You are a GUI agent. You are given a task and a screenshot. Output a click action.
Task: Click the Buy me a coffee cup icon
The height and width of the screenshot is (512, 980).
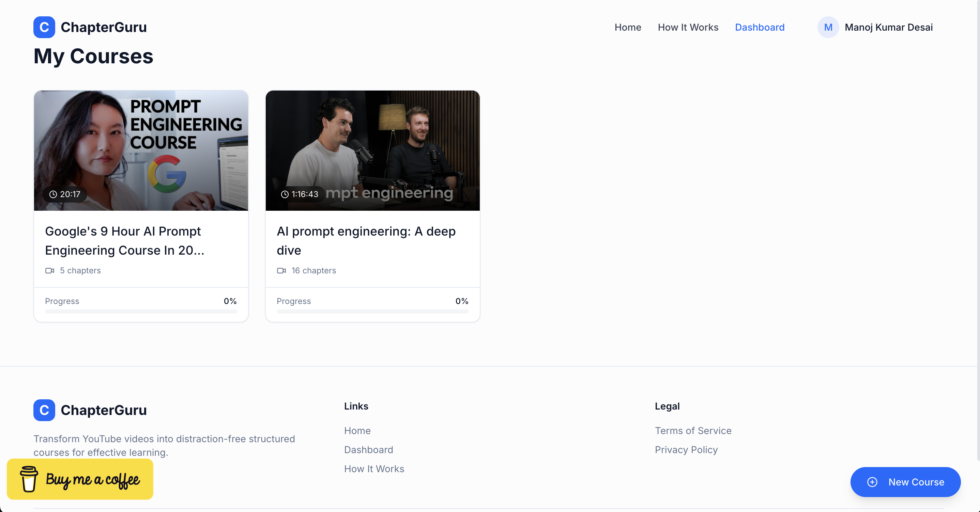pyautogui.click(x=29, y=479)
